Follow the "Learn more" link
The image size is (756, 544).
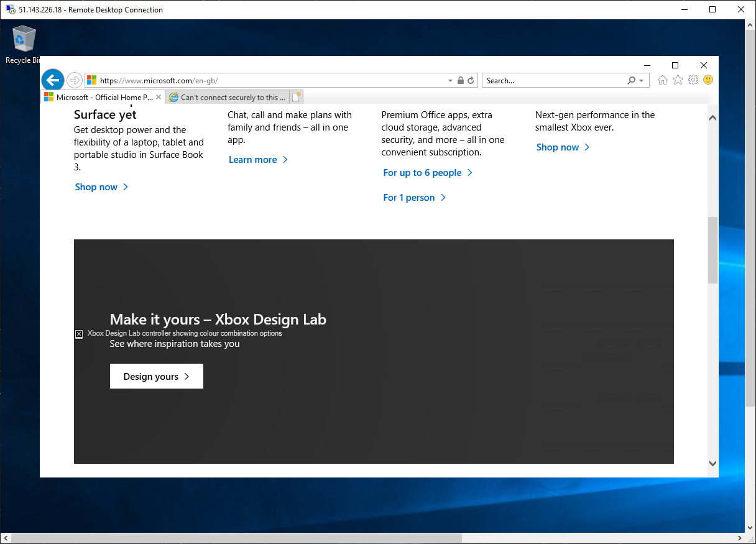coord(252,160)
